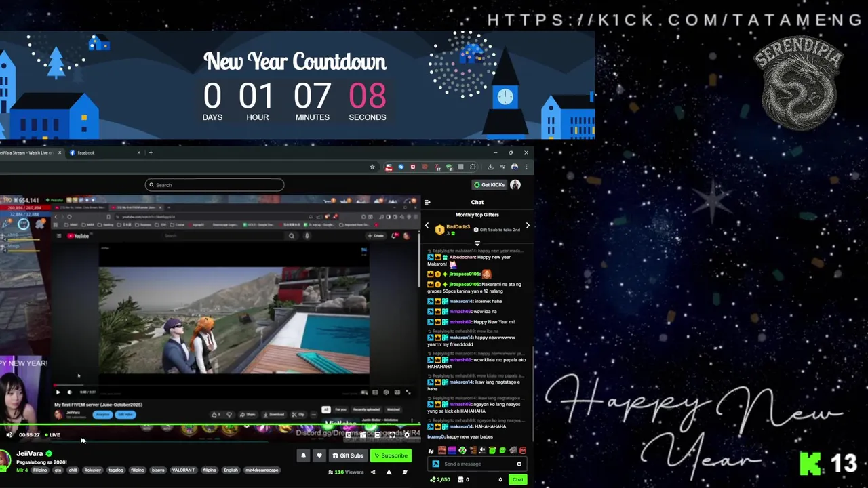Screen dimensions: 868x488
Task: Subscribe to JeiiVara channel
Action: 391,455
